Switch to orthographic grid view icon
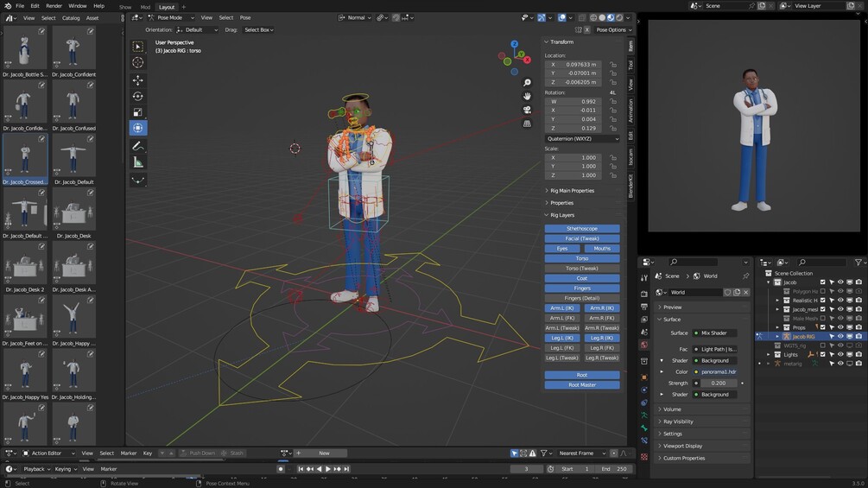 527,124
